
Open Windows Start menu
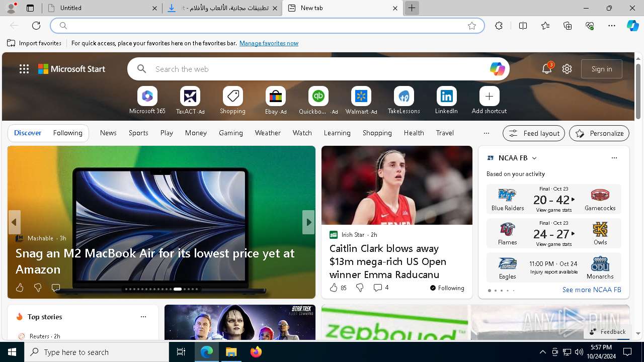(12, 352)
